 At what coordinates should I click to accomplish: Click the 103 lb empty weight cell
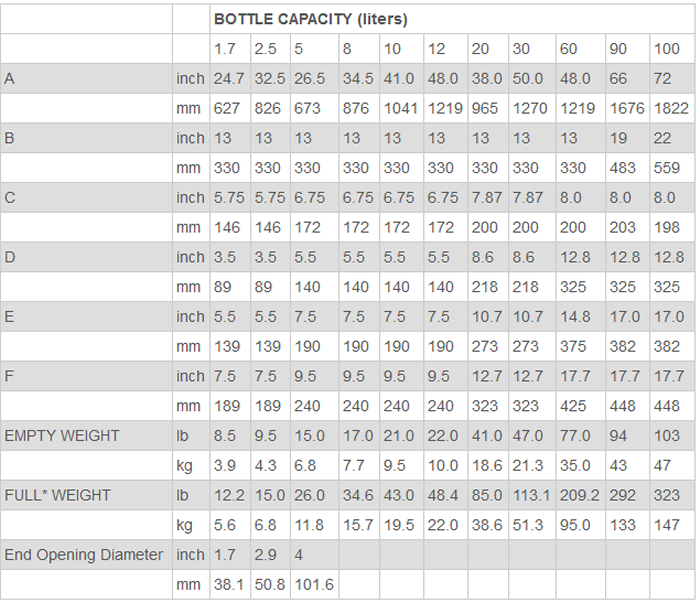tap(667, 436)
